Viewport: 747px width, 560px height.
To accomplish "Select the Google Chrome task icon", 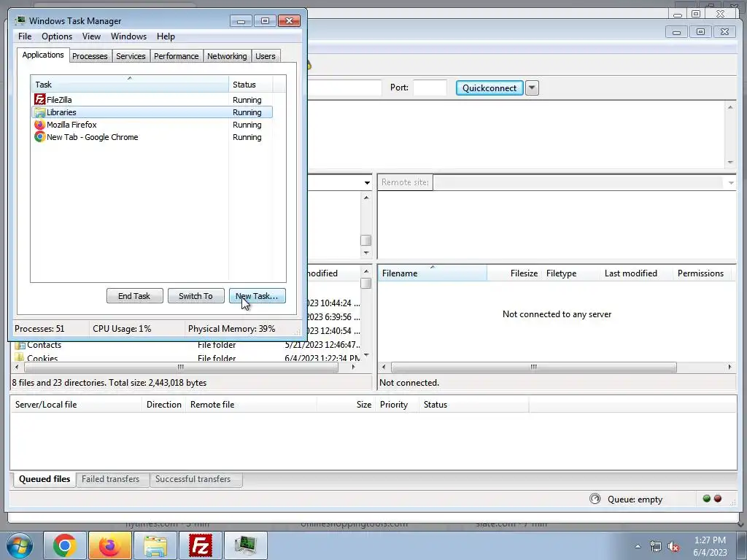I will [39, 137].
